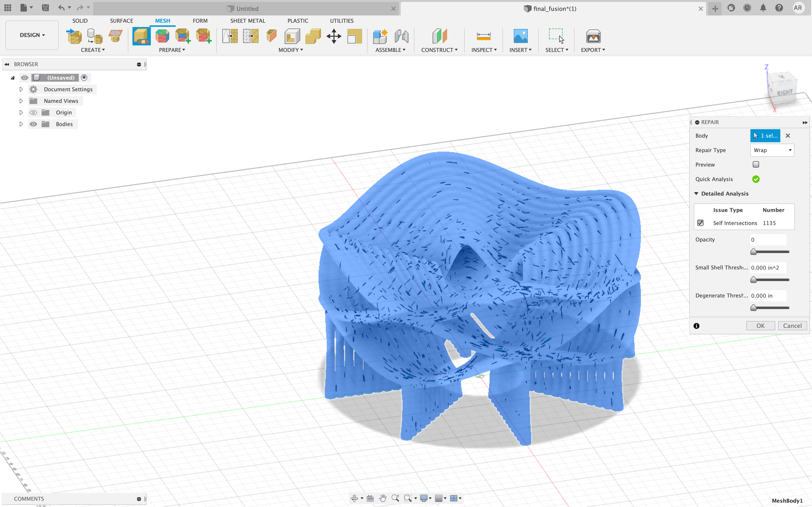This screenshot has height=507, width=812.
Task: Collapse the Detailed Analysis section
Action: 696,194
